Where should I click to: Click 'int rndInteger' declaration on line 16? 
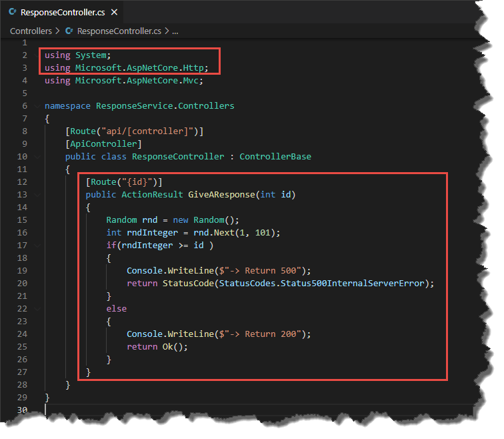(142, 233)
